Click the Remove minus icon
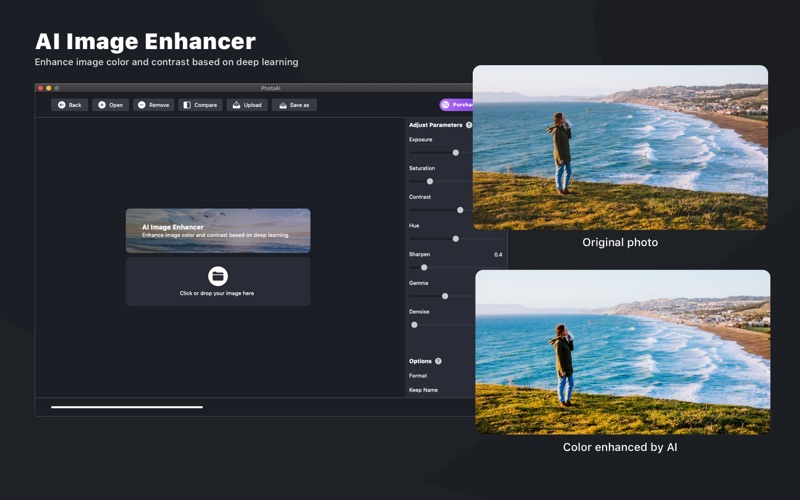This screenshot has height=500, width=800. click(x=142, y=105)
